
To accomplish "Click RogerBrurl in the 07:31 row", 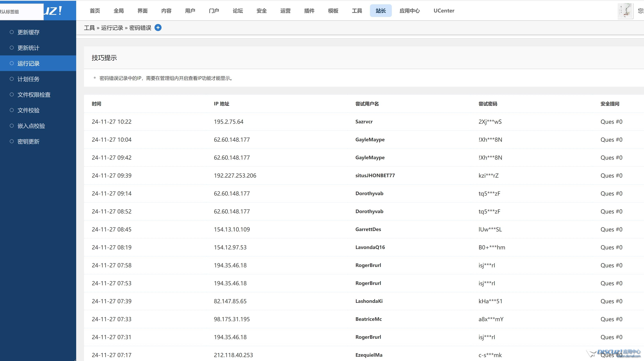I will coord(368,337).
